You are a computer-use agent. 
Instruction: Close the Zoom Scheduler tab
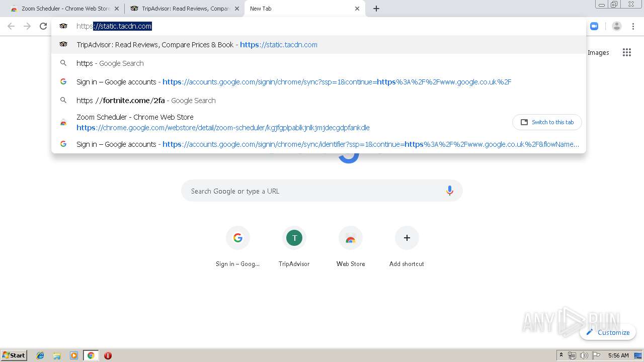coord(117,9)
